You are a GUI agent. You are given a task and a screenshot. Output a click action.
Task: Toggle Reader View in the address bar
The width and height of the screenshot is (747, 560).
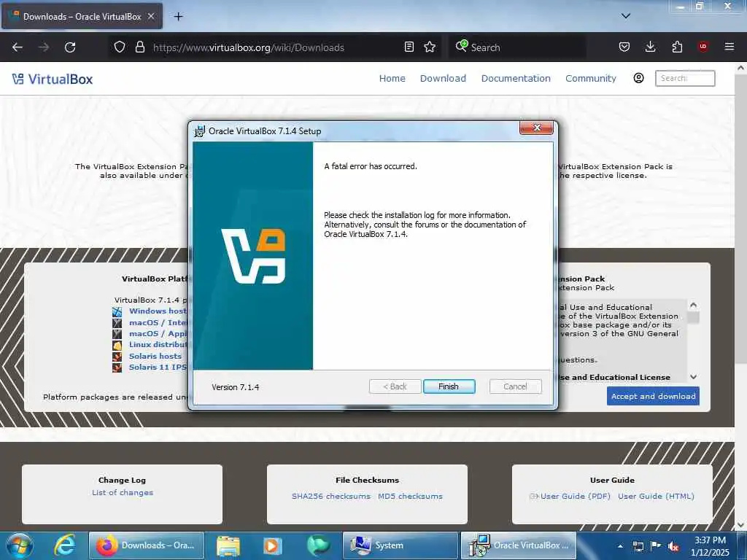[409, 47]
